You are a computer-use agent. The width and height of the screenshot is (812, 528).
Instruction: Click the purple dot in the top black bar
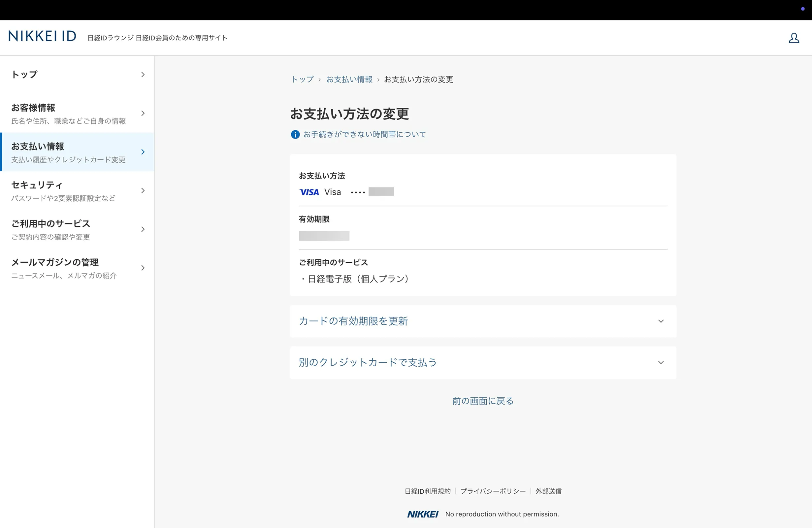[x=802, y=9]
